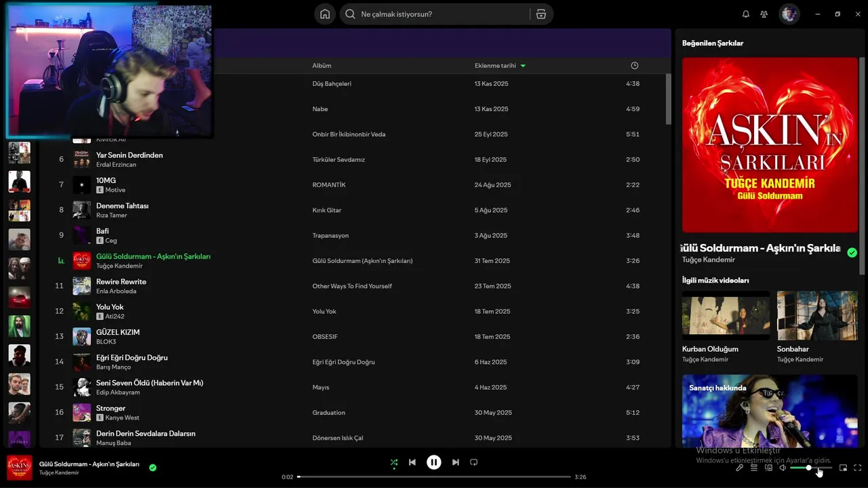
Task: Select 'GÜZEL KIZIM' track
Action: pos(118,333)
